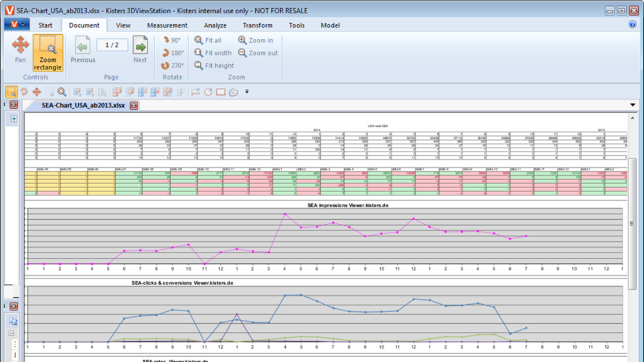Open the Transform ribbon tab
The image size is (644, 362).
(257, 25)
